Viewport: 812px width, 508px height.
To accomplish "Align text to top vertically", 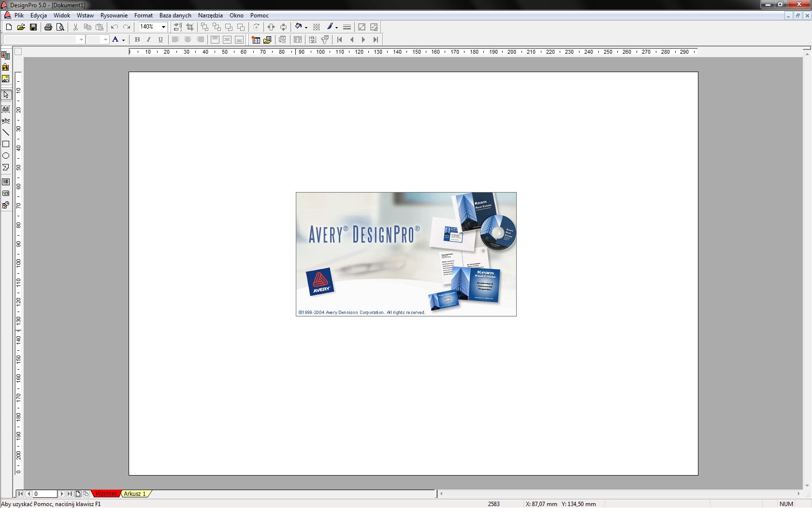I will pyautogui.click(x=215, y=40).
